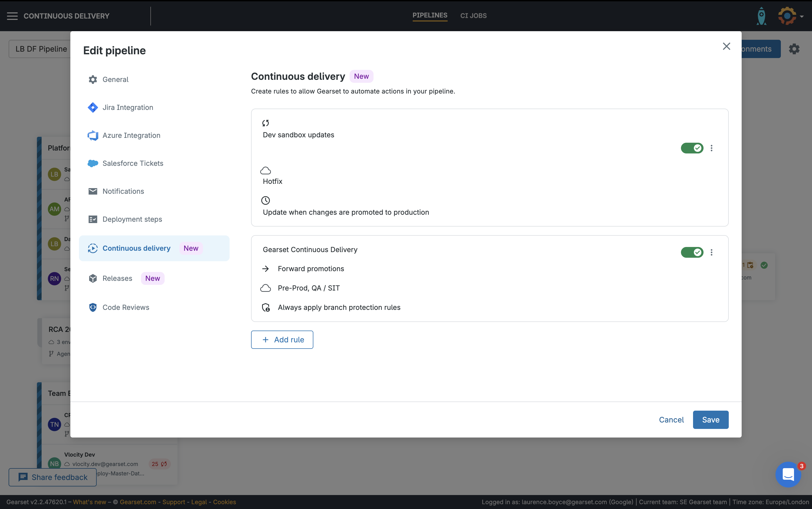
Task: Select Jira Integration settings
Action: [x=154, y=107]
